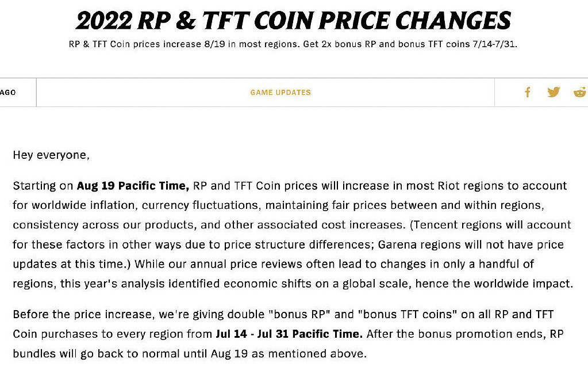This screenshot has width=588, height=374.
Task: Share the article on Reddit
Action: tap(580, 92)
